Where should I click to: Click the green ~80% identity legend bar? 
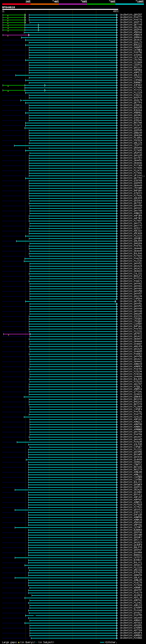(101, 4)
